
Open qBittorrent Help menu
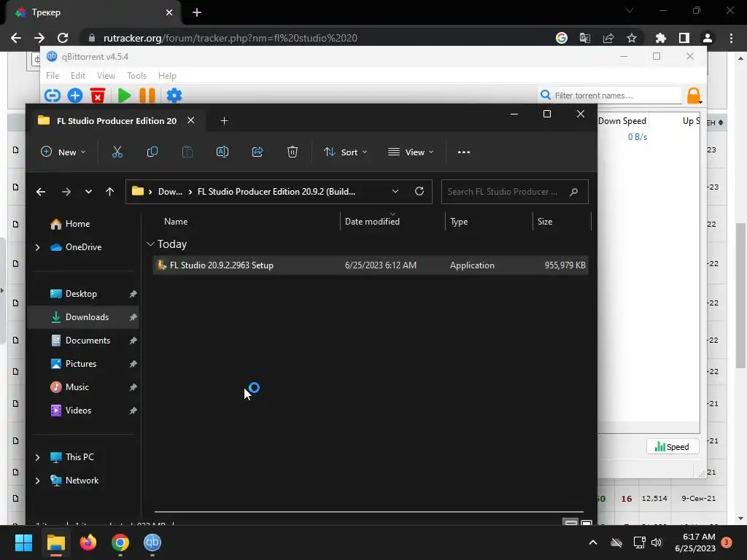(167, 76)
